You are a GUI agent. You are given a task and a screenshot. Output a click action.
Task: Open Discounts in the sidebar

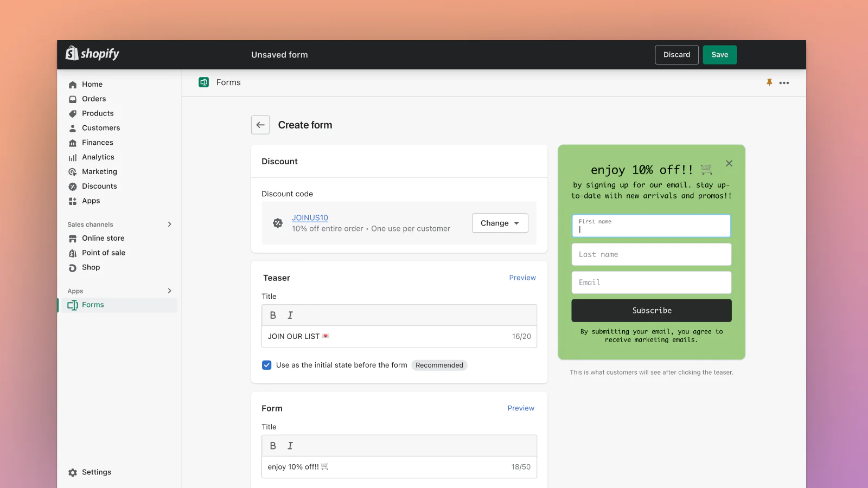click(x=99, y=186)
